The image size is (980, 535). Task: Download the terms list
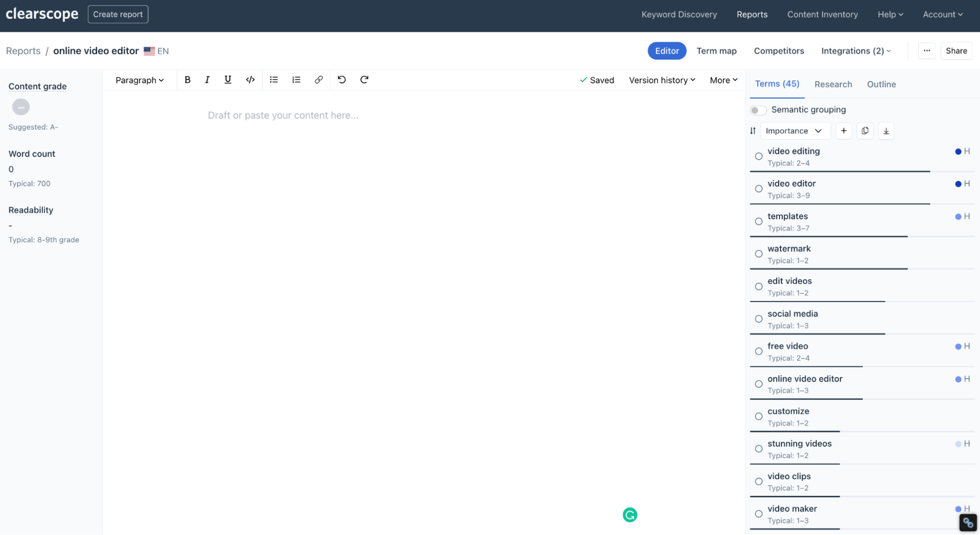click(x=886, y=131)
